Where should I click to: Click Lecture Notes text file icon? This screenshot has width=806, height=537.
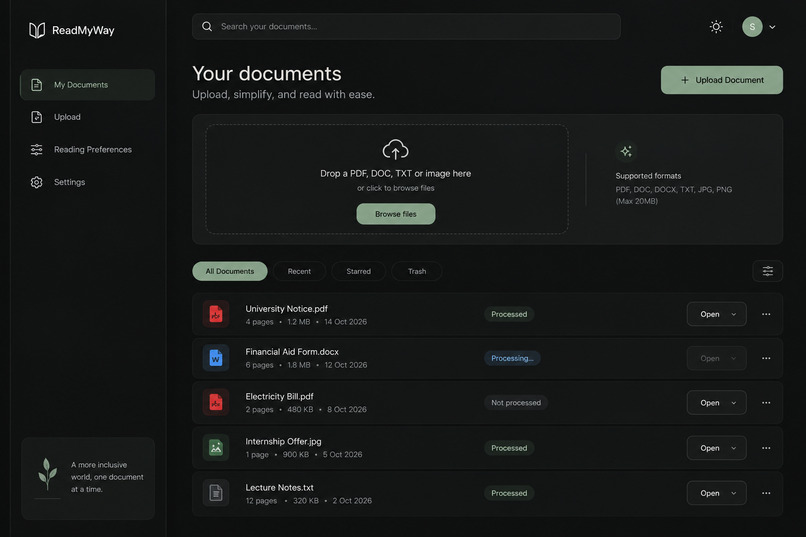pyautogui.click(x=216, y=493)
